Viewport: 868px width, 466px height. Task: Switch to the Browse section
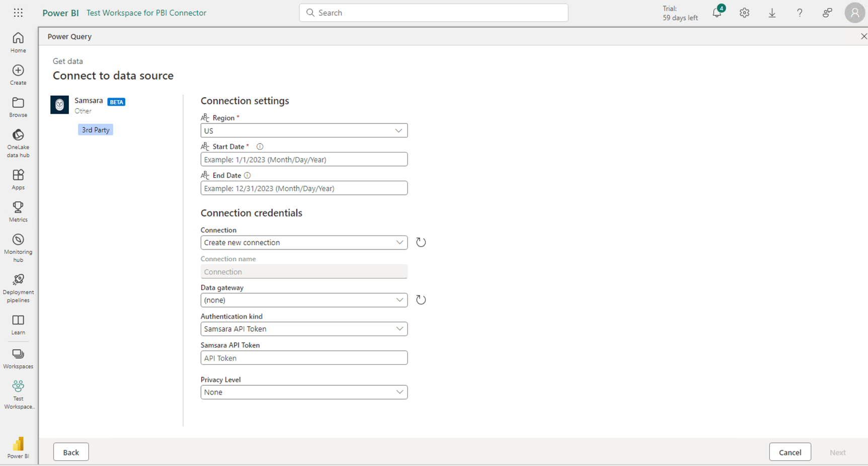(18, 106)
